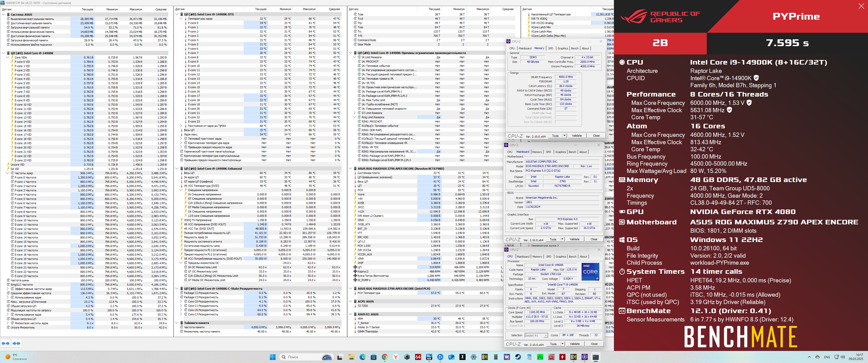
Task: Open Graphics tab in CPU-Z Memory window
Action: point(563,48)
